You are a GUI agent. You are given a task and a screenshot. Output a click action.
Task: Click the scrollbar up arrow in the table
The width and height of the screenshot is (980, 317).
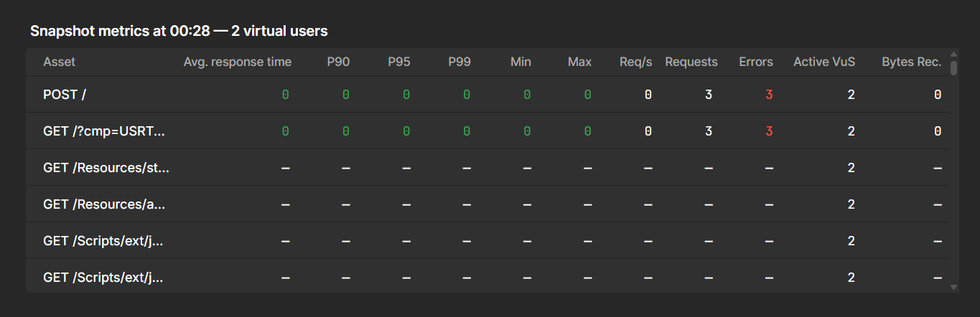(953, 54)
